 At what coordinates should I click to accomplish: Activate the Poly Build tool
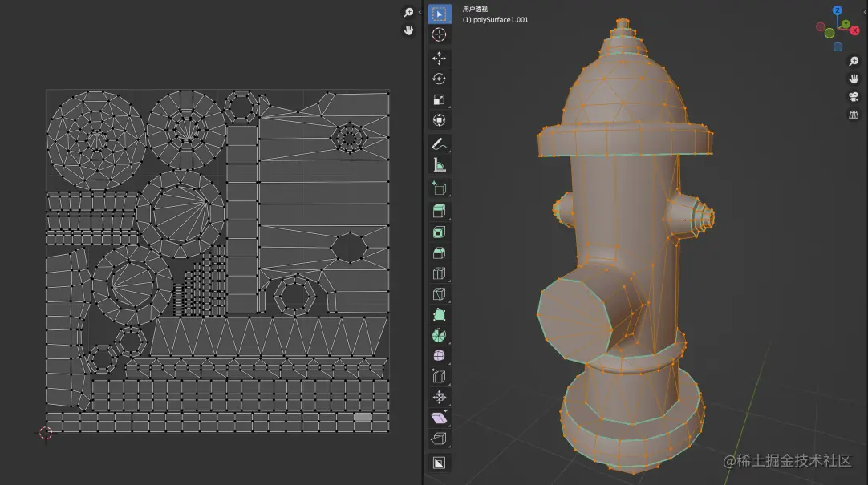click(x=440, y=315)
